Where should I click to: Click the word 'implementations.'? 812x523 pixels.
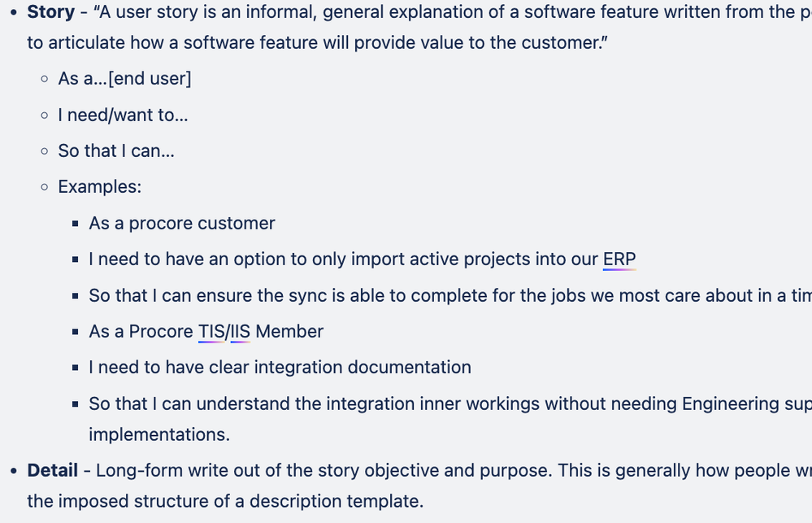click(159, 434)
